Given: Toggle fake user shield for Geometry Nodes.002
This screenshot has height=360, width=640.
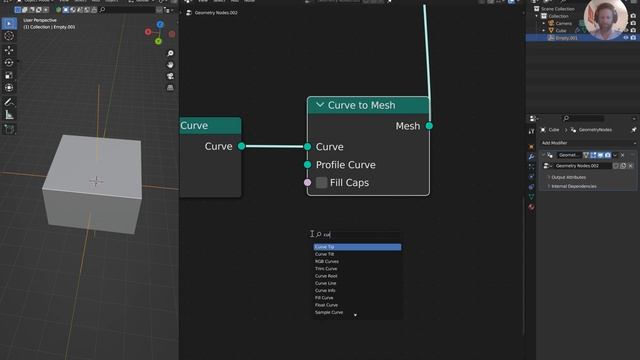Looking at the screenshot, I should click(616, 166).
